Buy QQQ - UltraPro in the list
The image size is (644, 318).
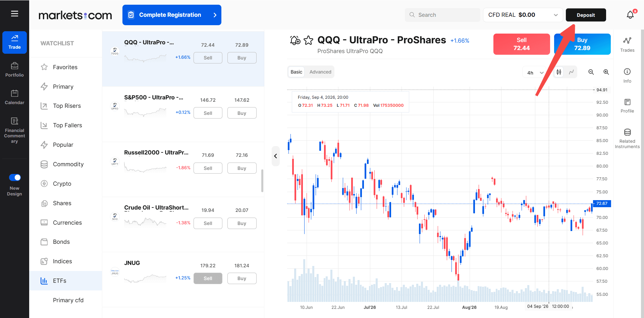coord(242,58)
